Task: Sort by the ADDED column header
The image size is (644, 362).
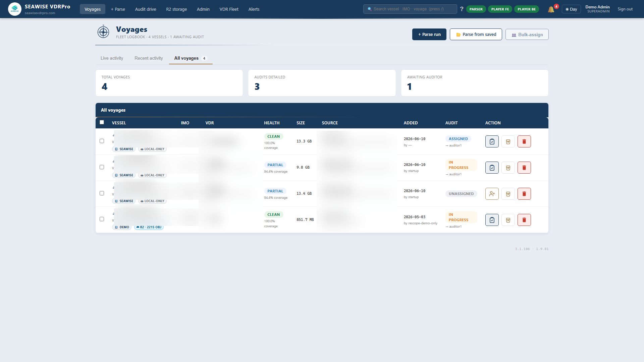Action: [x=411, y=123]
